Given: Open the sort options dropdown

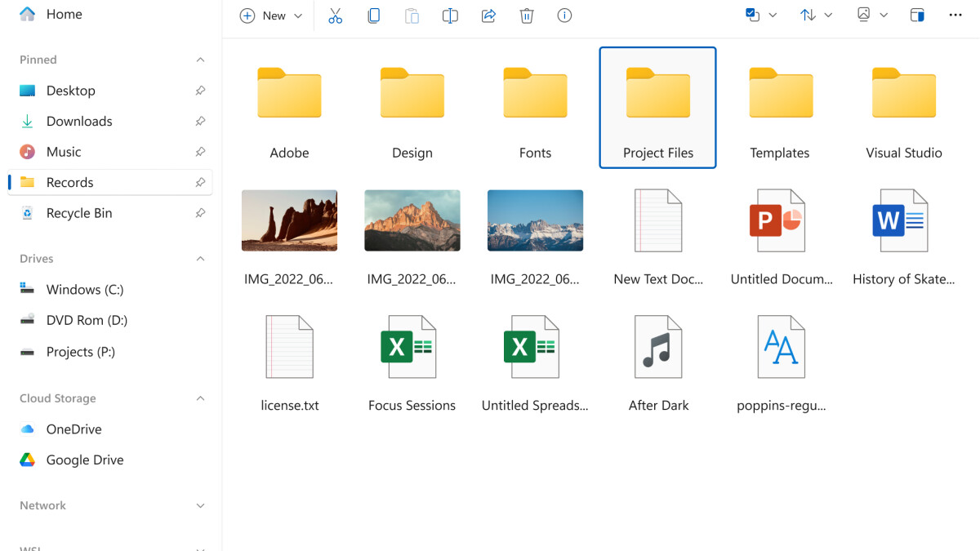Looking at the screenshot, I should point(816,16).
